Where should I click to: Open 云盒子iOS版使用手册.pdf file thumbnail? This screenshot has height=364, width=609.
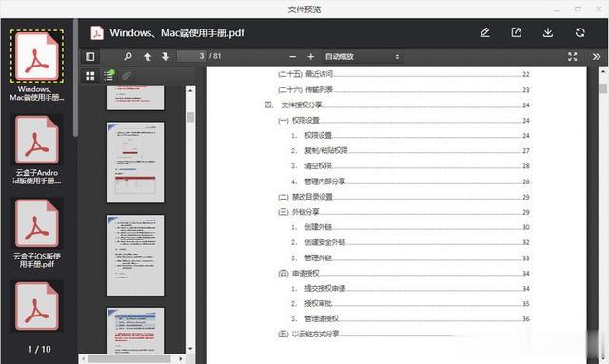(x=37, y=234)
